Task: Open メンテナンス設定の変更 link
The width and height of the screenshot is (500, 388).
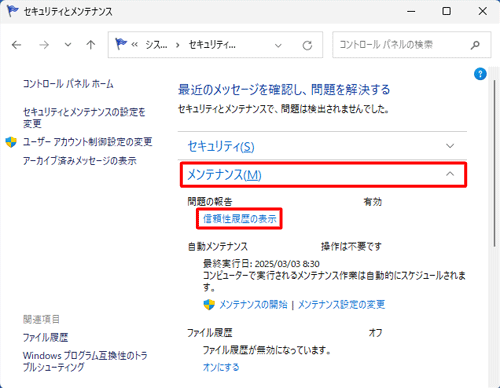Action: pyautogui.click(x=341, y=304)
